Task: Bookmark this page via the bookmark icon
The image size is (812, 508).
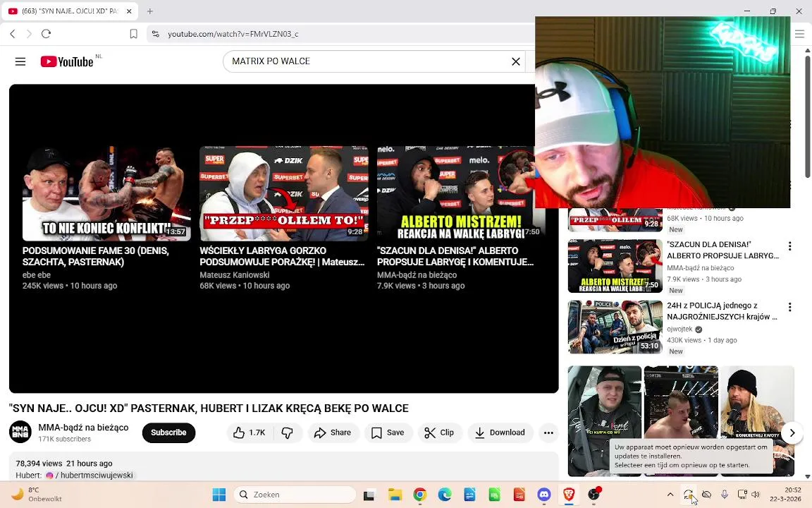Action: coord(133,34)
